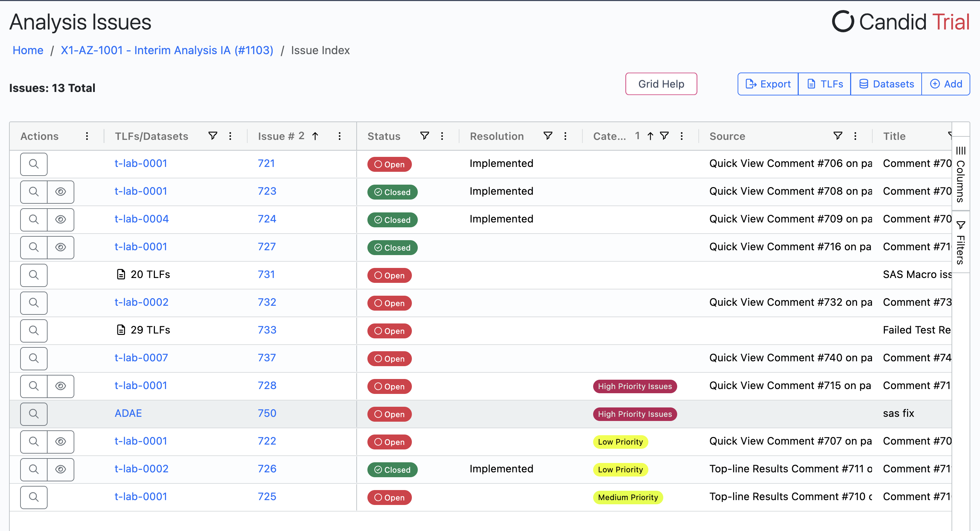Viewport: 980px width, 531px height.
Task: Open magnifier view for issue 733
Action: tap(33, 331)
